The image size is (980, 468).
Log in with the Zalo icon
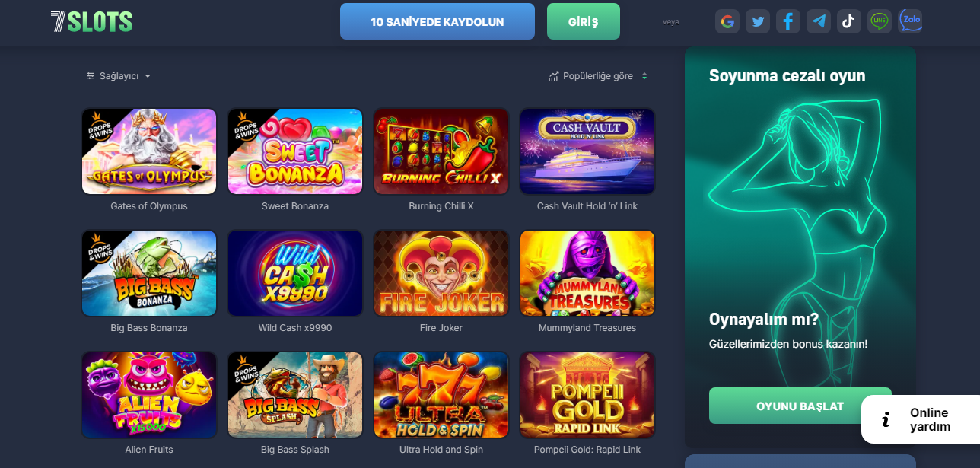pyautogui.click(x=910, y=21)
